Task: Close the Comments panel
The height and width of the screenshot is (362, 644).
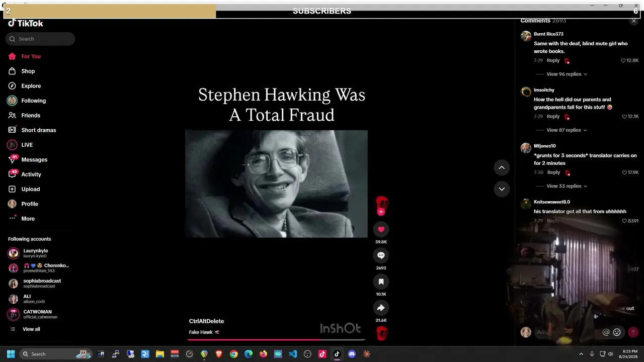Action: [x=634, y=21]
